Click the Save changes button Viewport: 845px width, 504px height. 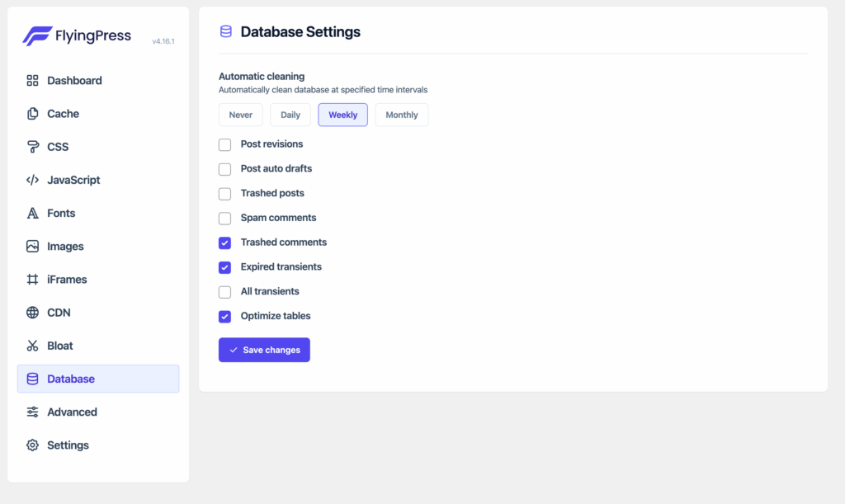tap(264, 350)
